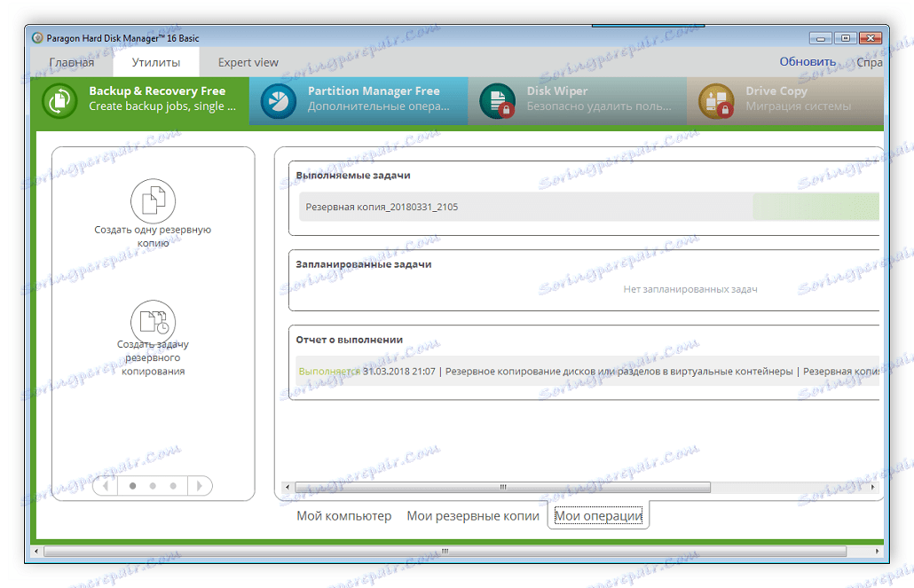914x588 pixels.
Task: Click the next arrow in the sidebar carousel
Action: pos(200,486)
